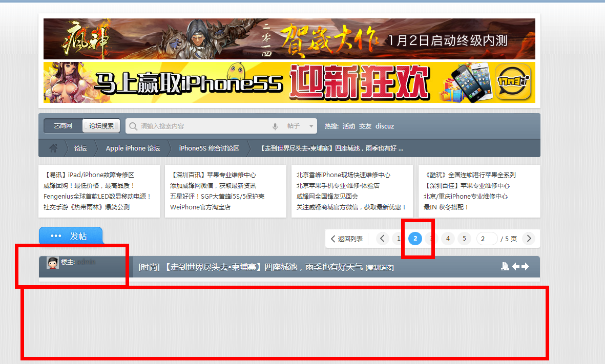The height and width of the screenshot is (364, 605).
Task: Open Apple iPhone 论坛 breadcrumb
Action: click(x=133, y=148)
